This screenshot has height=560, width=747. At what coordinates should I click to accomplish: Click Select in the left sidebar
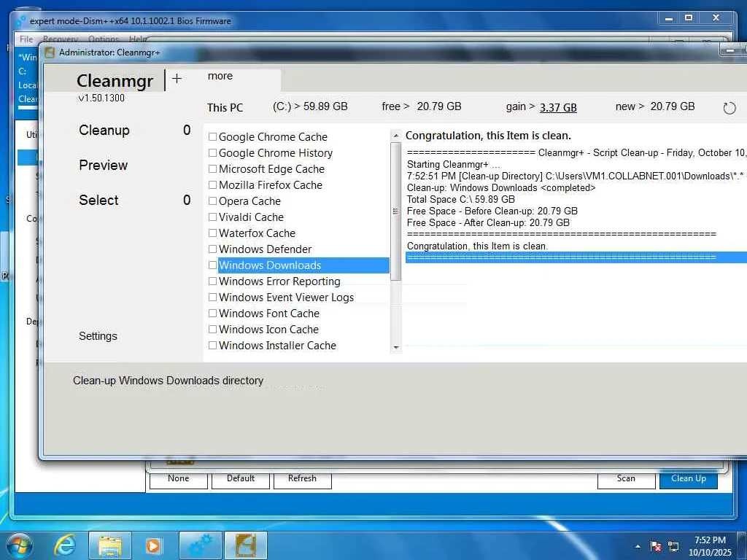click(98, 200)
